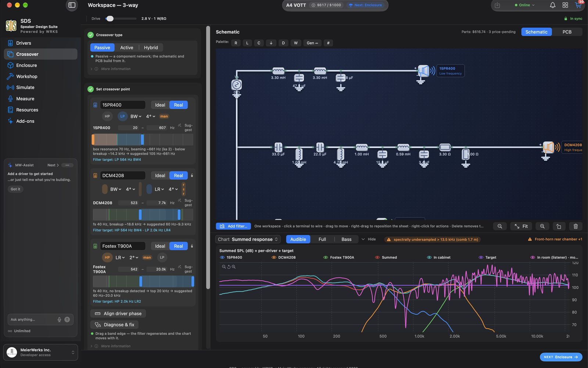Hide the Fostex T900A curve
The width and height of the screenshot is (588, 368).
click(326, 258)
